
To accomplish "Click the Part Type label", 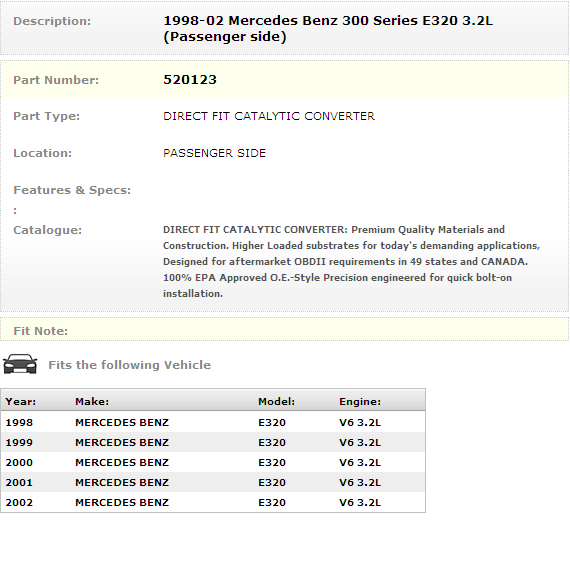I will coord(47,116).
